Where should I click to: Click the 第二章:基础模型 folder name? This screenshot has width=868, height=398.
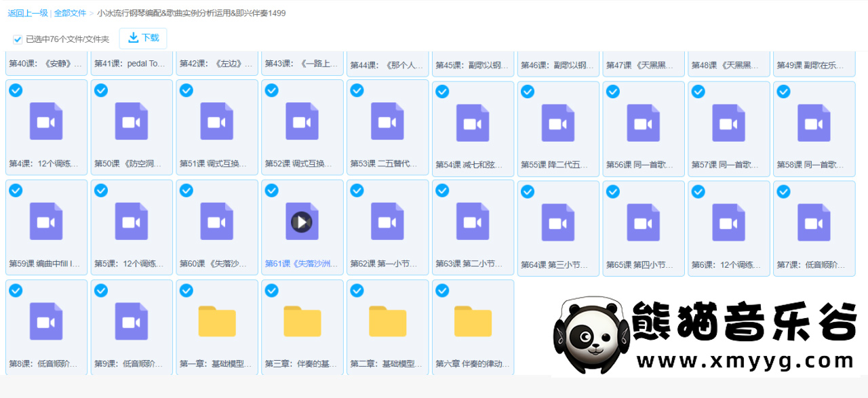387,364
